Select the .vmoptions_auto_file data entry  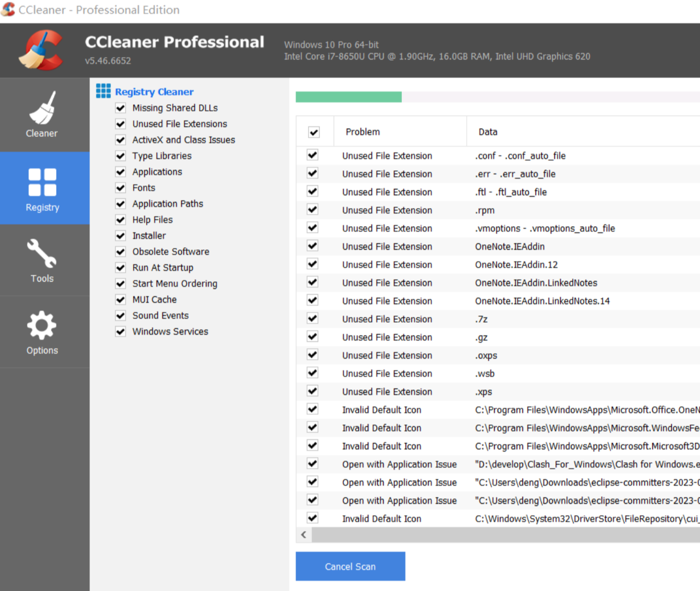[545, 228]
